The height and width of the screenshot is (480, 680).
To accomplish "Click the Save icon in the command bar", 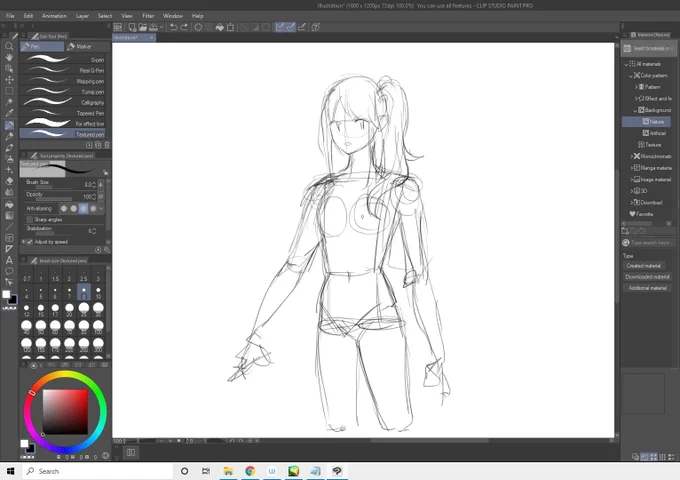I will click(154, 27).
